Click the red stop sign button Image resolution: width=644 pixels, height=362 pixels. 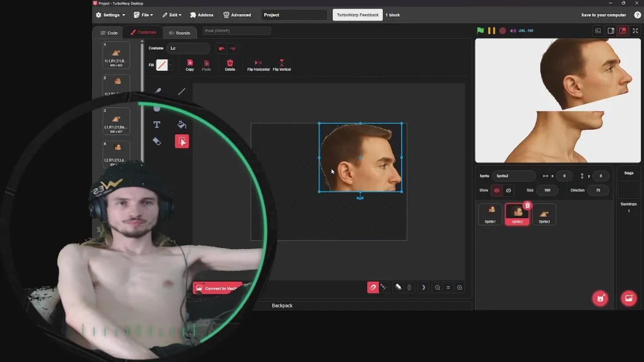click(503, 31)
